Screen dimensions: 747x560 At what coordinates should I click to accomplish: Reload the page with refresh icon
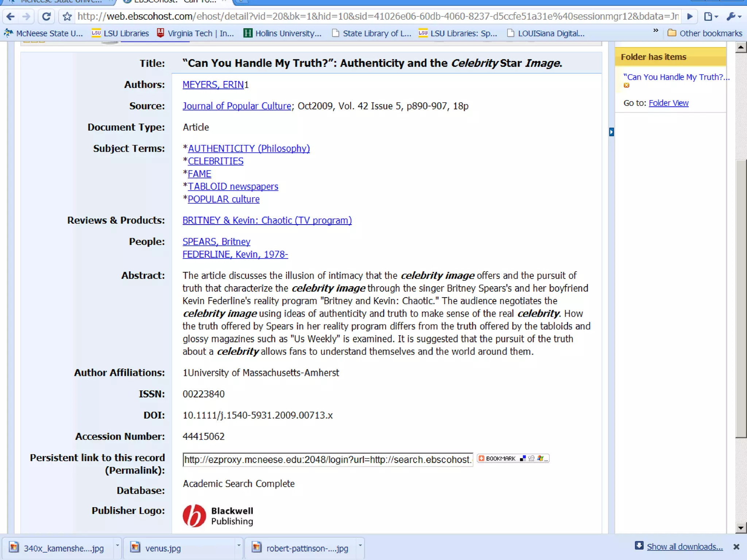(x=46, y=16)
